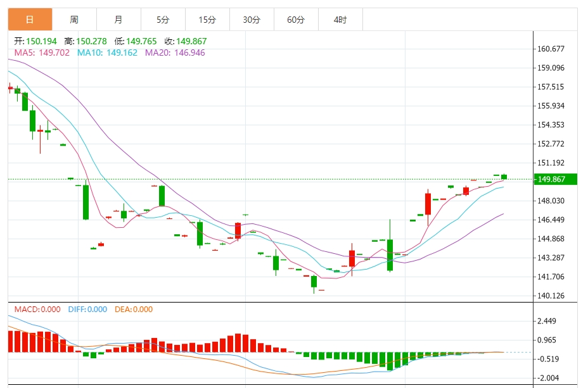Show the 30分 interval chart
588x388 pixels.
[252, 20]
